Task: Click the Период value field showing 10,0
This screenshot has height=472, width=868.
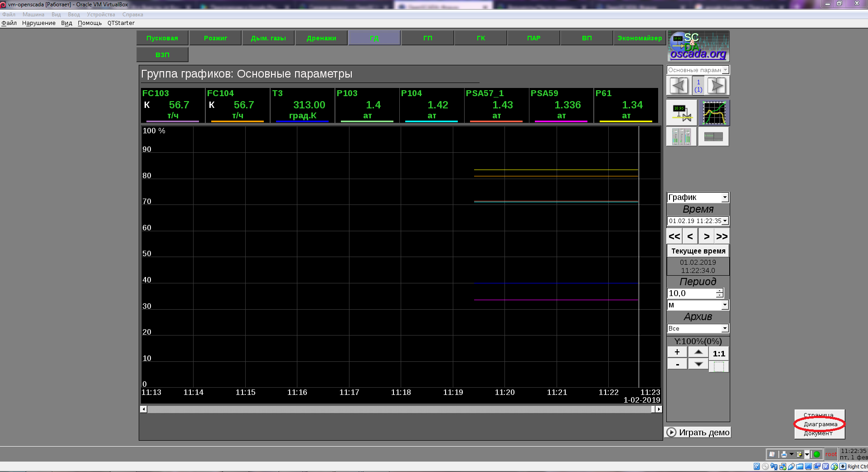Action: pos(692,293)
